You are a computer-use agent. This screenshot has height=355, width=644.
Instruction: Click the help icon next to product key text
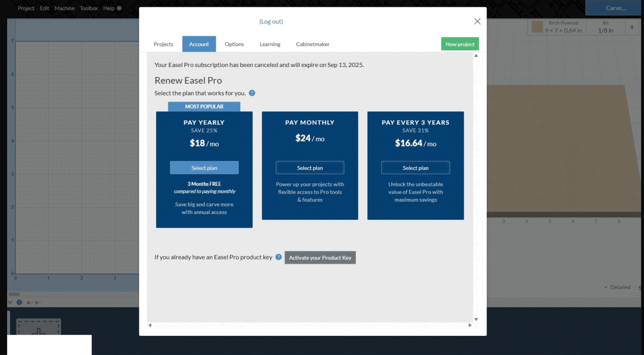[278, 257]
